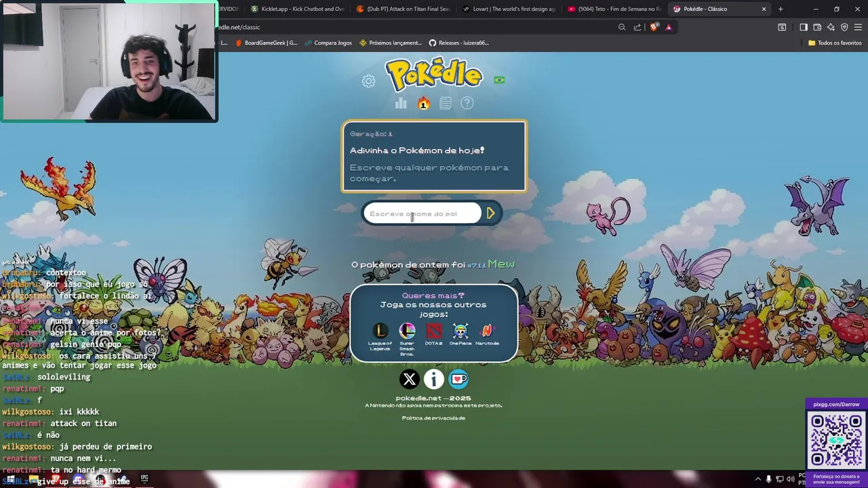Click the share page icon
The image size is (868, 488).
coord(637,27)
